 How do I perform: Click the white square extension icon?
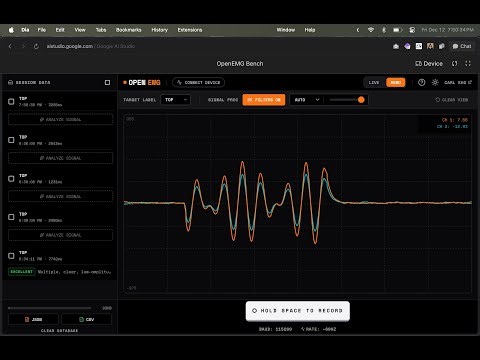coord(419,46)
